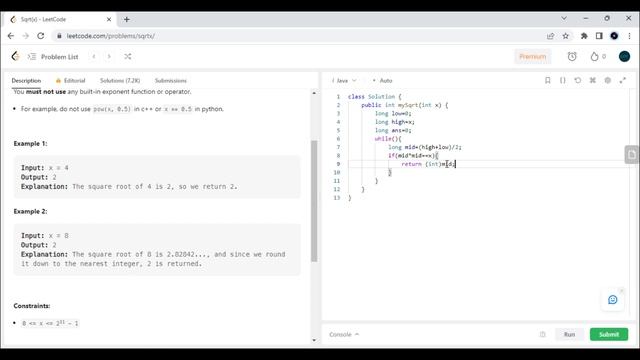Open the Problem List panel

pyautogui.click(x=53, y=57)
